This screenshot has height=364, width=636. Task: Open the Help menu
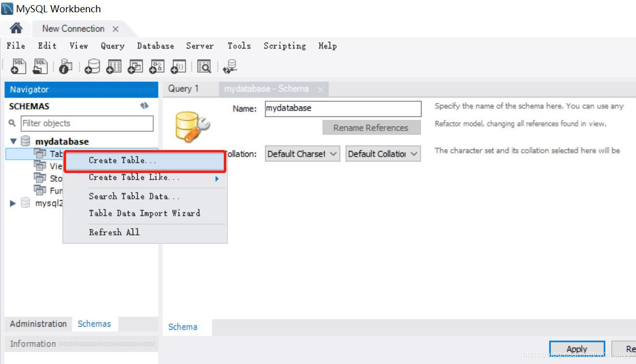(x=328, y=46)
